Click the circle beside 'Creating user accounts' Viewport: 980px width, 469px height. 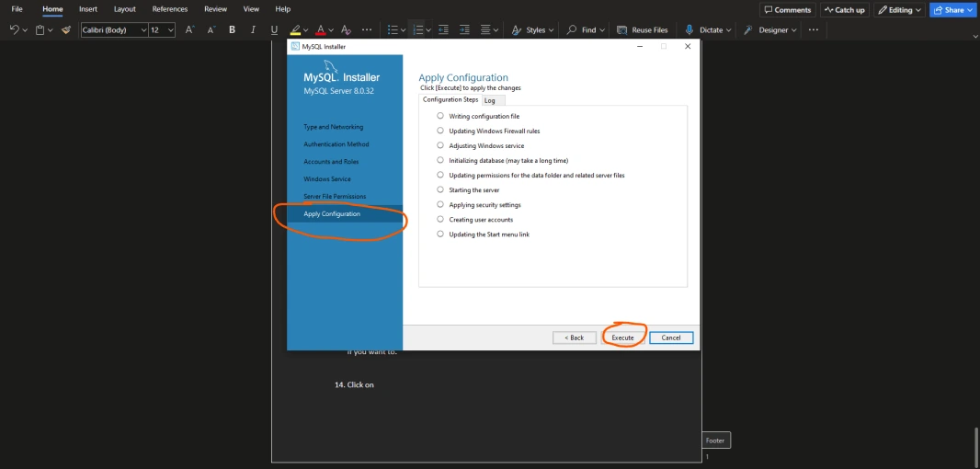click(x=440, y=220)
